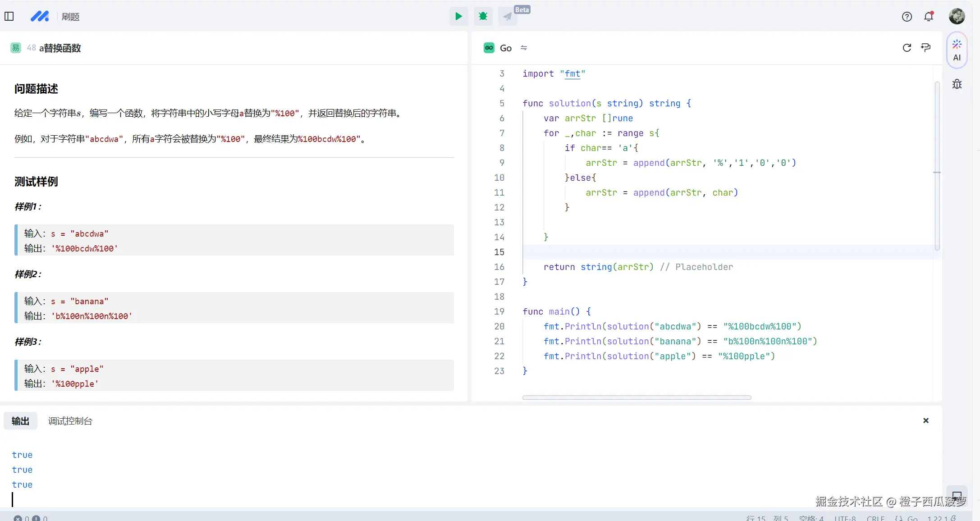Toggle the left sidebar panel icon
The width and height of the screenshot is (980, 521).
point(9,16)
